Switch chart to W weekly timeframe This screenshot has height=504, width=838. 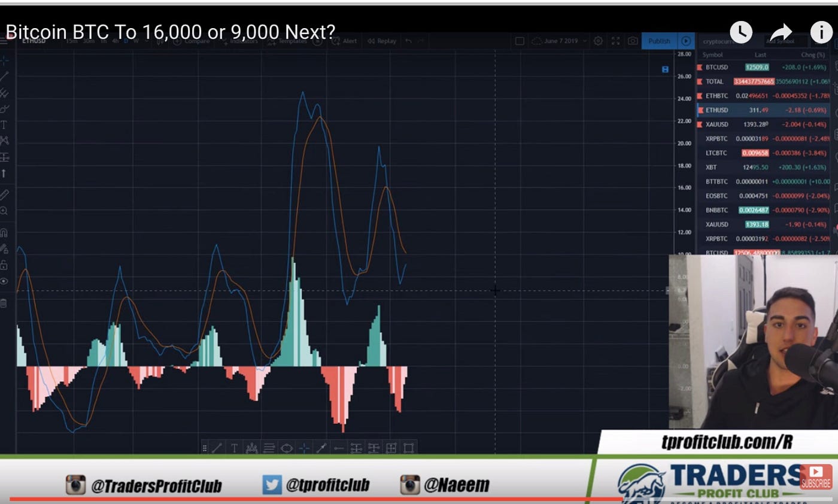pos(136,41)
